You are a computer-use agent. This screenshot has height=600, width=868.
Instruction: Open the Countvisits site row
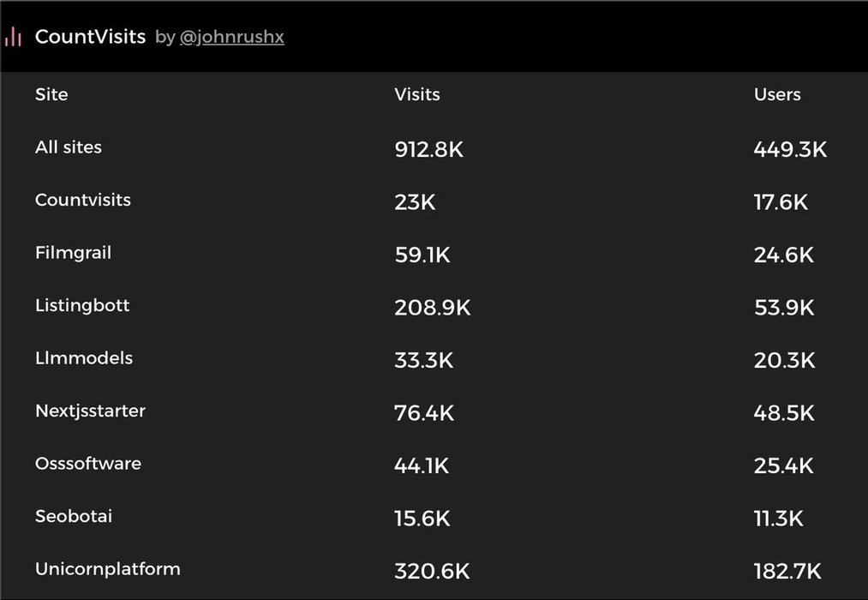(83, 200)
